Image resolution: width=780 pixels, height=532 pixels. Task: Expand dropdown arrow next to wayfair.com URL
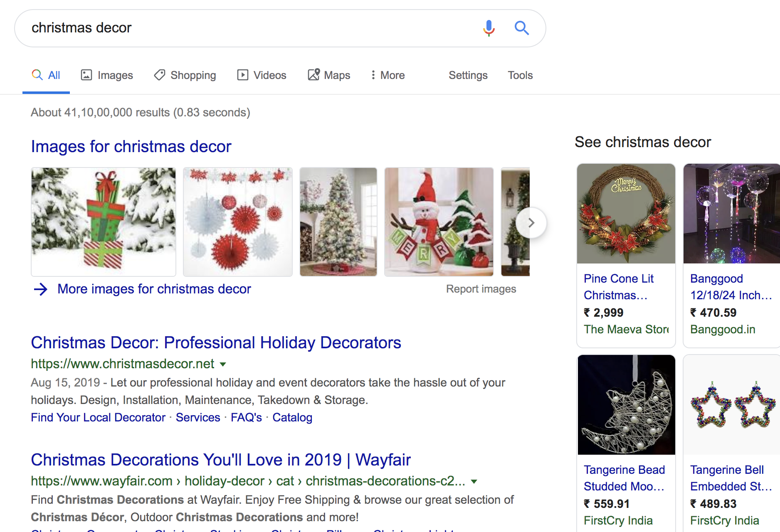[x=474, y=482]
